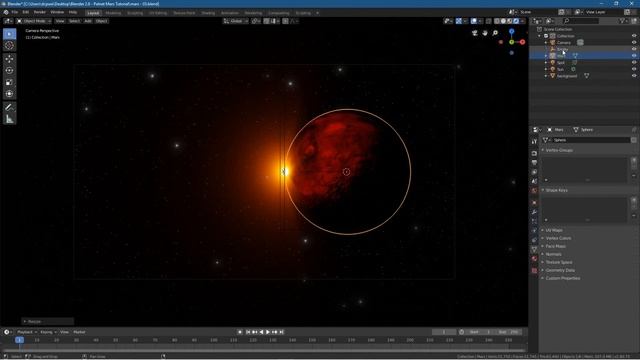Expand the Vertex Colors panel
Viewport: 640px width, 360px height.
click(558, 238)
